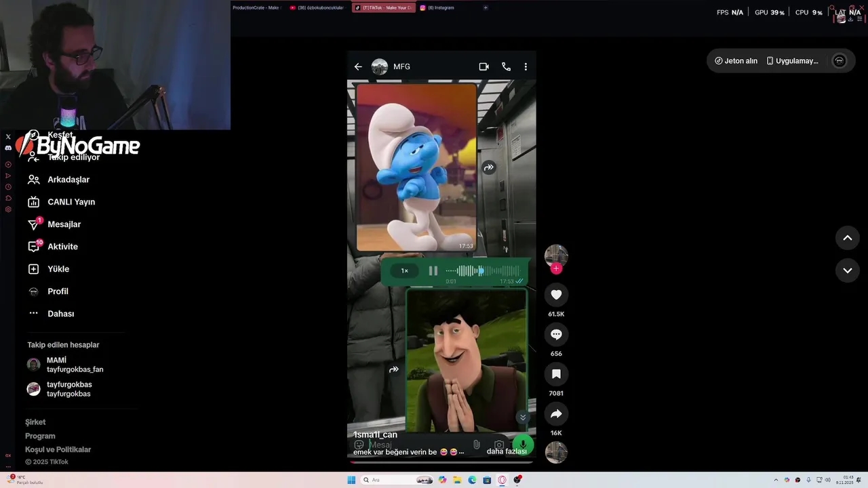Open Arkadaşlar in the TikTok sidebar
The image size is (868, 488).
68,180
